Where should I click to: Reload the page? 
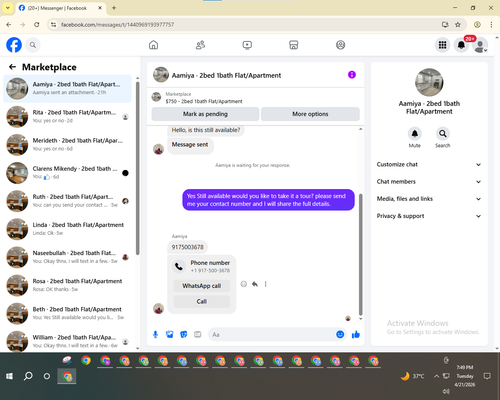pyautogui.click(x=37, y=25)
